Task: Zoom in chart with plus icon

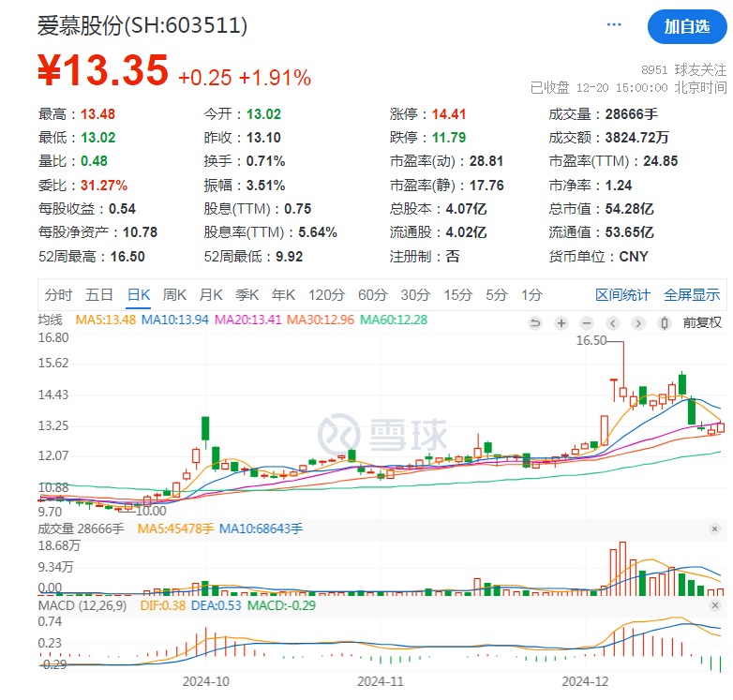Action: click(561, 323)
